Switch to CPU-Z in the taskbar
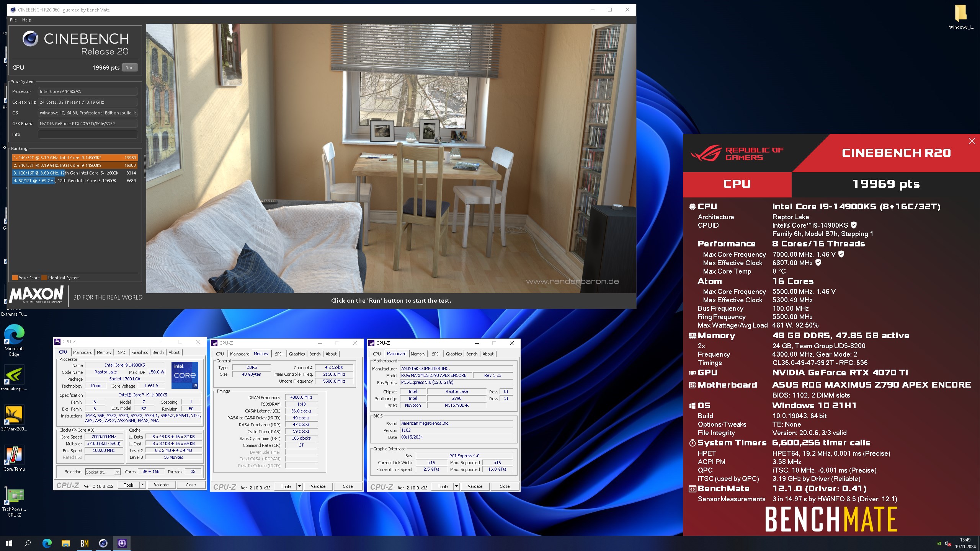This screenshot has width=980, height=551. tap(122, 543)
